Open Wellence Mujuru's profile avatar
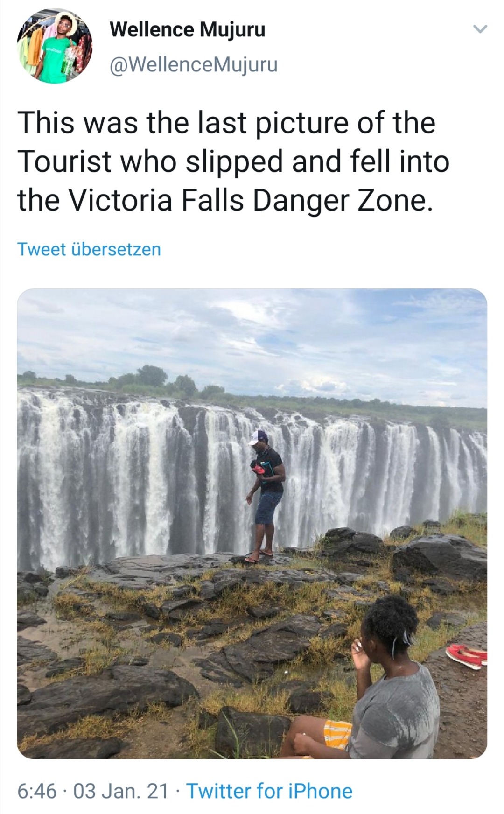The height and width of the screenshot is (814, 504). (55, 47)
